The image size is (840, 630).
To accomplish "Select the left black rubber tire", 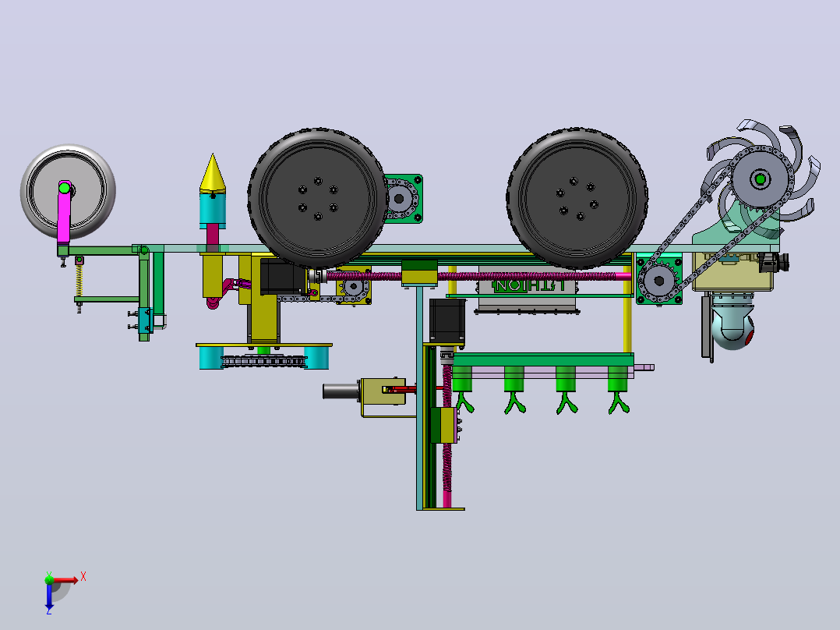I will tap(318, 198).
